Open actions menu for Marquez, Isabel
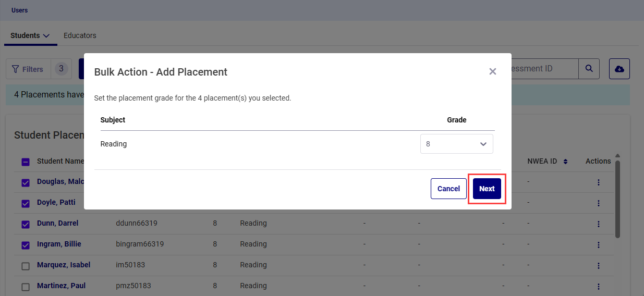The image size is (644, 296). coord(599,266)
